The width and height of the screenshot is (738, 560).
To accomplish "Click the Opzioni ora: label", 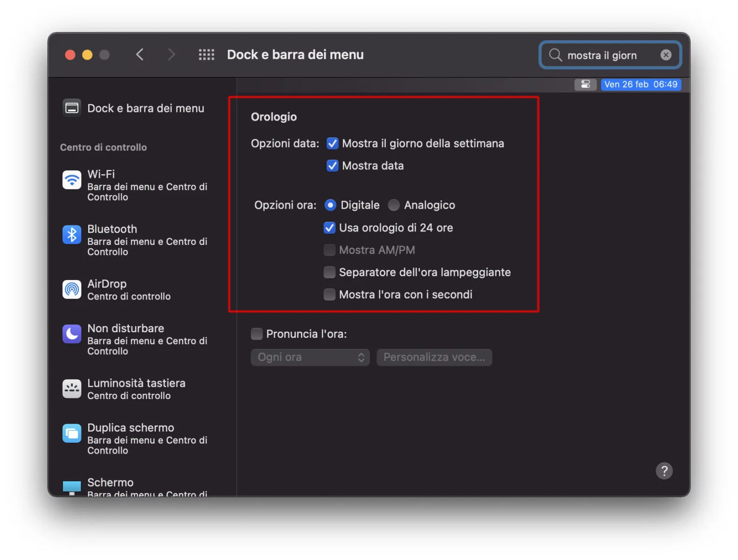I will point(285,205).
